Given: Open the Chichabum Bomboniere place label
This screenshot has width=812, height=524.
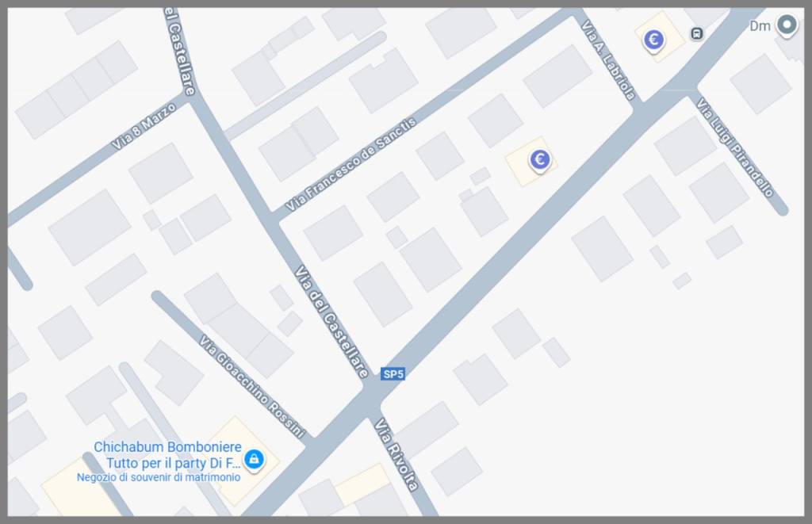Looking at the screenshot, I should pyautogui.click(x=168, y=454).
